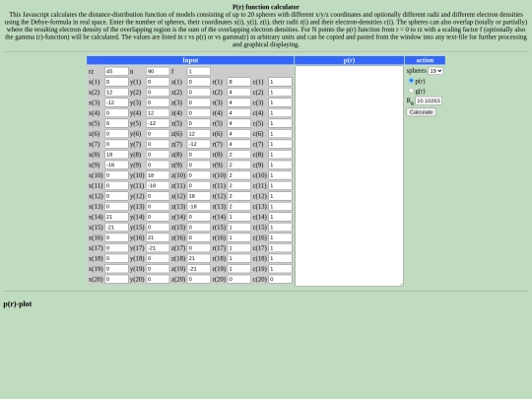The width and height of the screenshot is (532, 399).
Task: Click the x(14) field containing 21
Action: pos(116,217)
